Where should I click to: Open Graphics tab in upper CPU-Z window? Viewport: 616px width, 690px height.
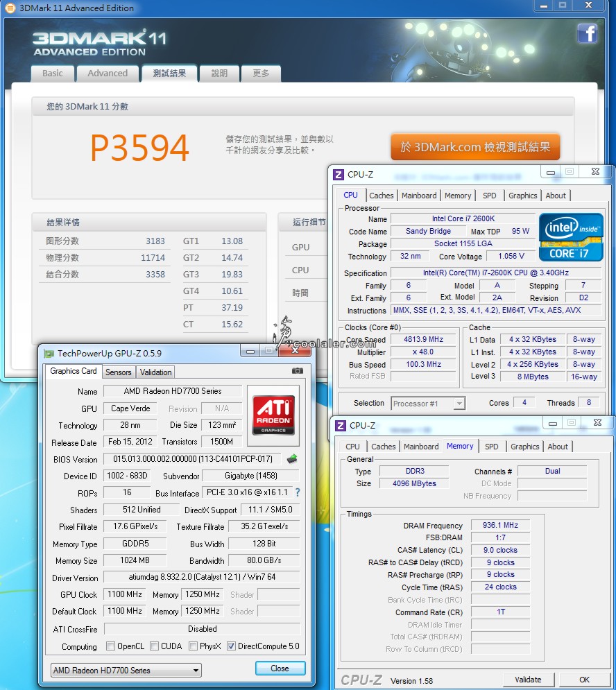click(x=522, y=196)
